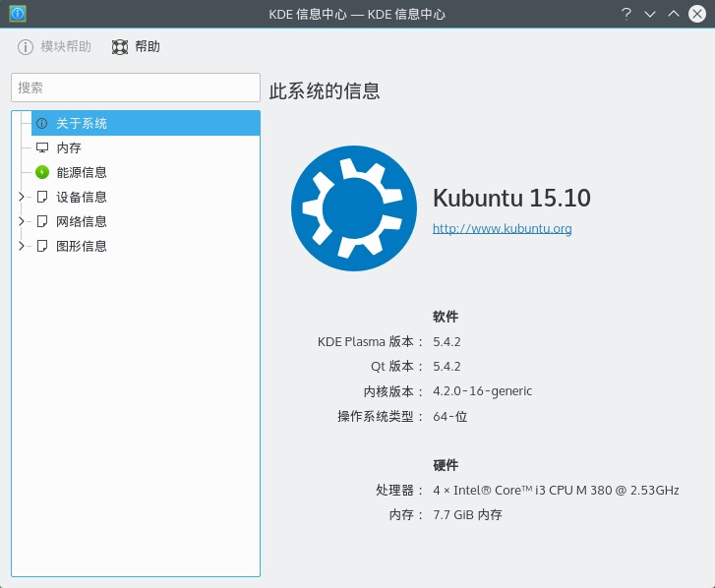
Task: Click the KDE Plasma version value 5.4.2
Action: 447,342
